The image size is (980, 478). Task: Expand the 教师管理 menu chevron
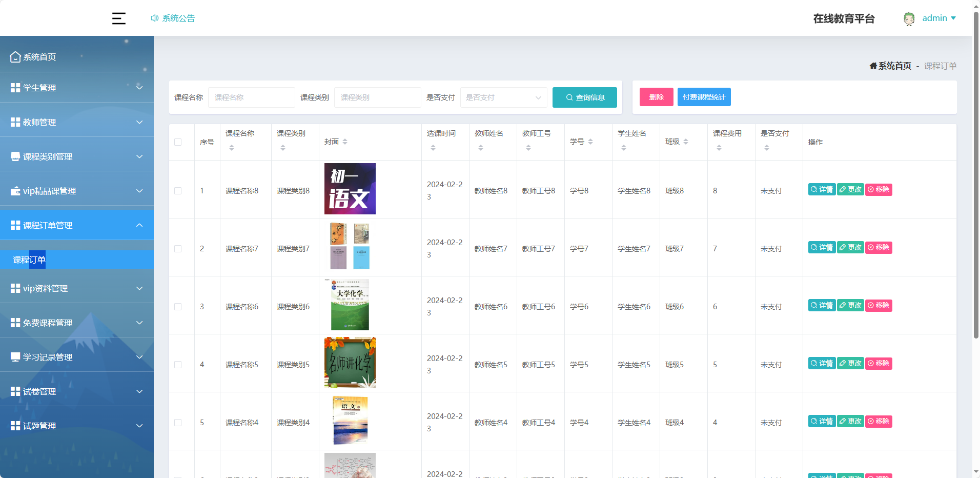pos(139,122)
